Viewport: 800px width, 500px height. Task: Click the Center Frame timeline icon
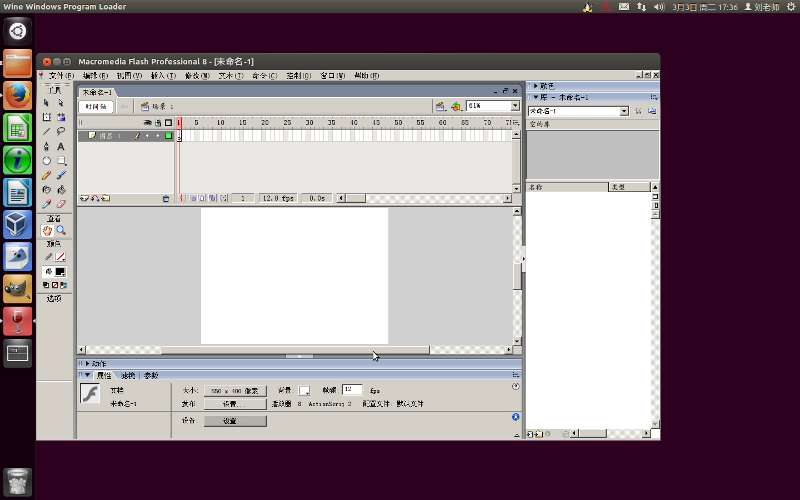(x=181, y=198)
